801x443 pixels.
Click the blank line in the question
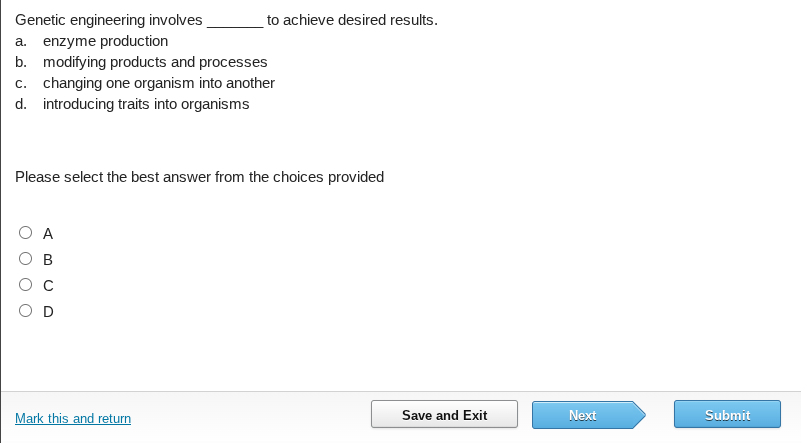235,22
